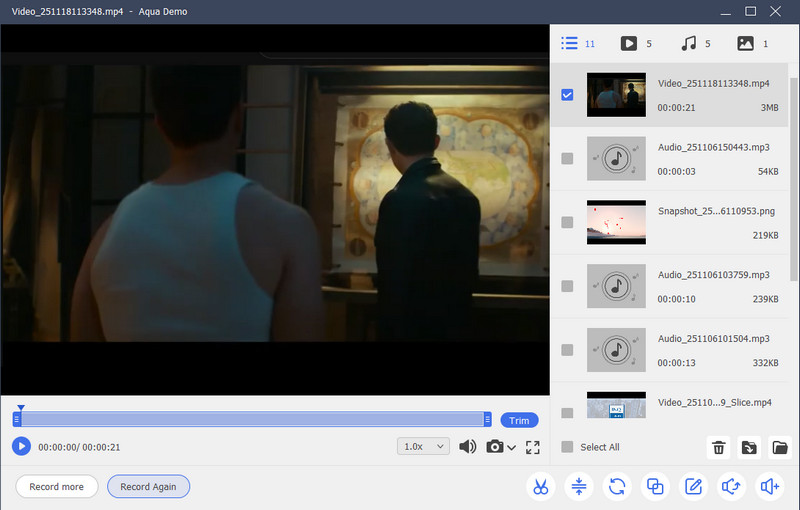Image resolution: width=800 pixels, height=510 pixels.
Task: Enable the Select All checkbox
Action: click(567, 447)
